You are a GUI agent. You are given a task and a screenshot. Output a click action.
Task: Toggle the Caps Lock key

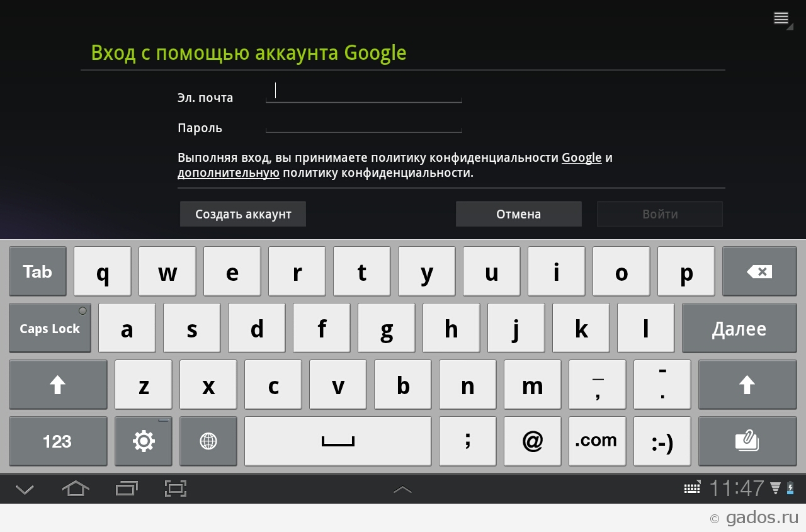[50, 328]
